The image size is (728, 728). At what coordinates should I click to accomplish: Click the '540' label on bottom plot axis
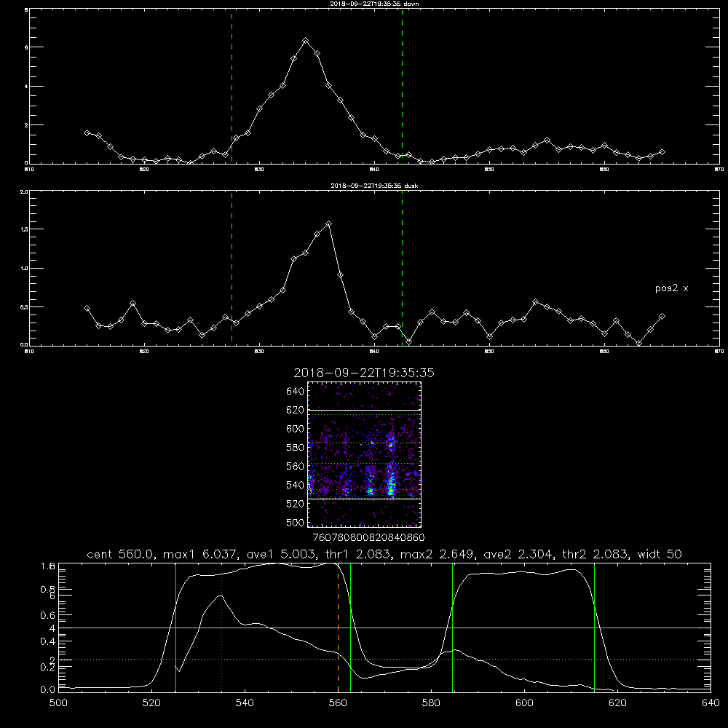click(245, 703)
